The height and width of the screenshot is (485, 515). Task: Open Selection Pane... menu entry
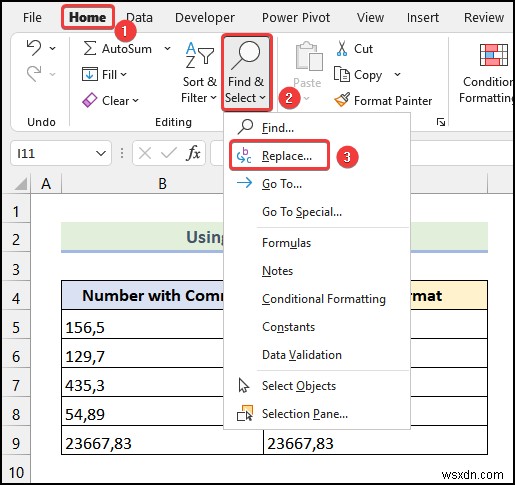317,414
